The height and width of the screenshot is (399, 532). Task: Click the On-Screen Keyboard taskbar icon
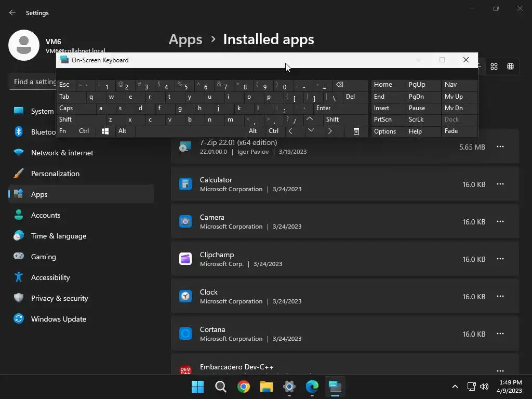click(x=335, y=387)
